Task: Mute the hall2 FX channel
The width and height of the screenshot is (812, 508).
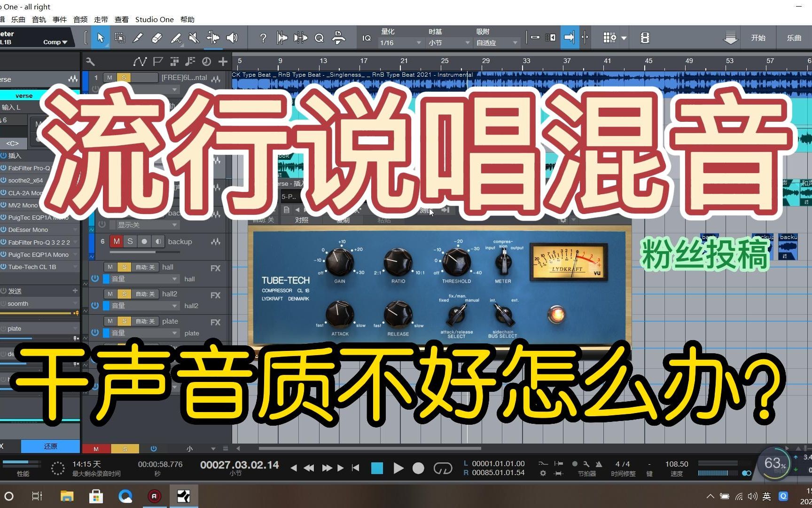Action: point(110,294)
